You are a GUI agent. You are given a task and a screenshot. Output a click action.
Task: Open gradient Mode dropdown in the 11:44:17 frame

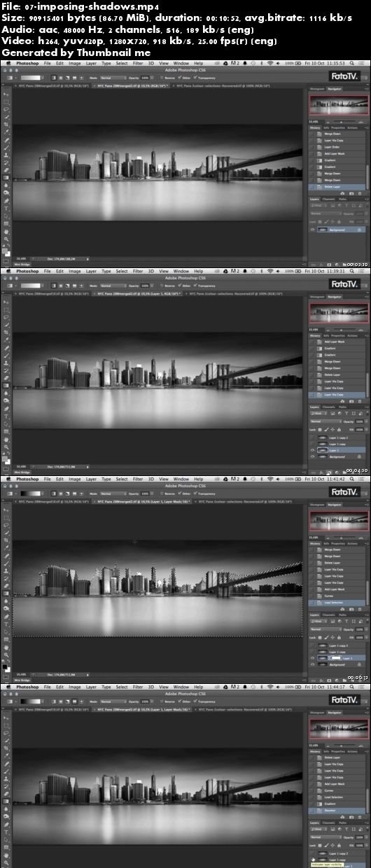coord(113,701)
